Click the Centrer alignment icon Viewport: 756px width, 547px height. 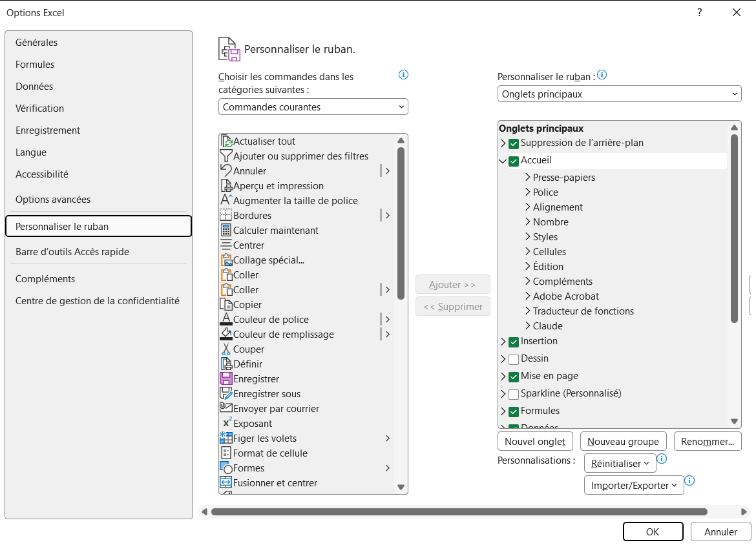pos(226,245)
